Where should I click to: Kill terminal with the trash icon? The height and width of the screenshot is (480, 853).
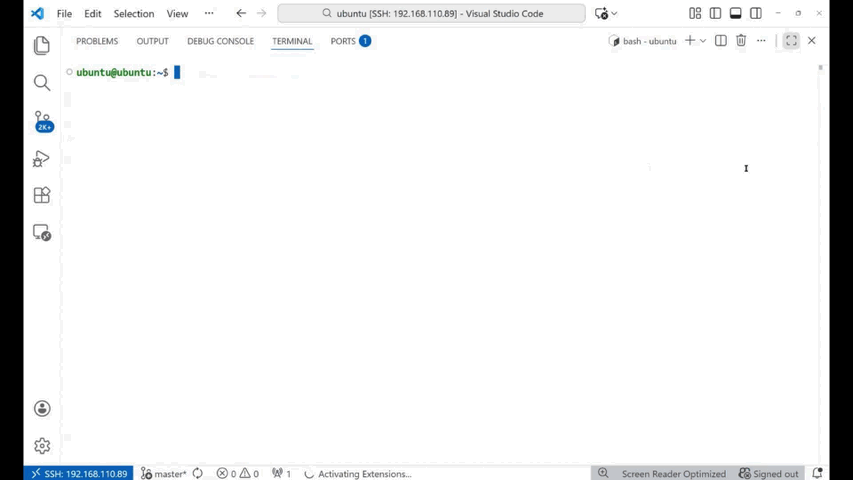point(741,41)
